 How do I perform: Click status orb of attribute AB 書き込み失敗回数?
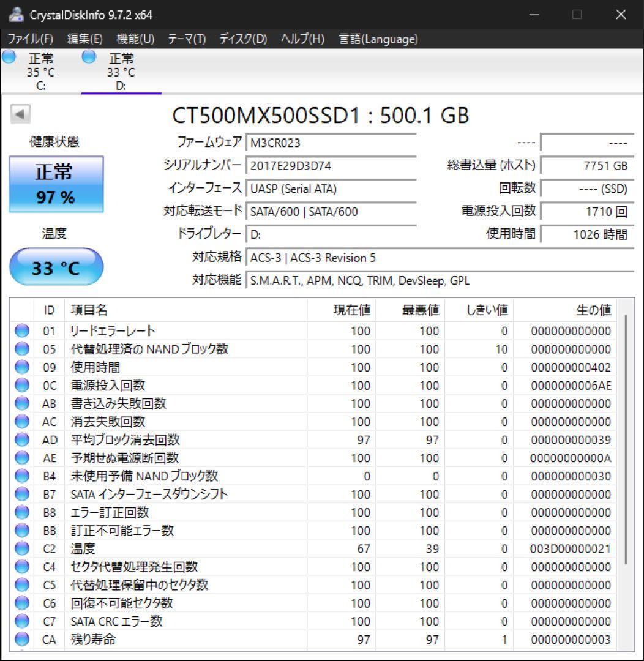pyautogui.click(x=22, y=403)
